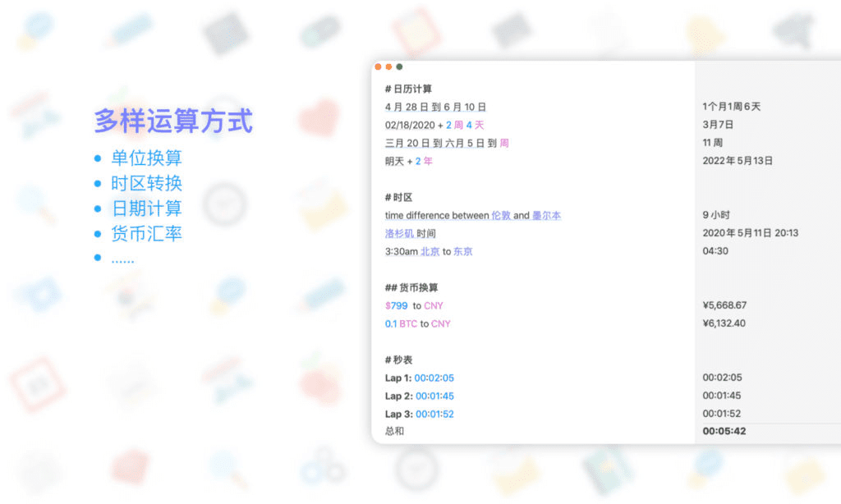The width and height of the screenshot is (841, 504).
Task: Click the 1个月1周6天 result
Action: coord(731,107)
